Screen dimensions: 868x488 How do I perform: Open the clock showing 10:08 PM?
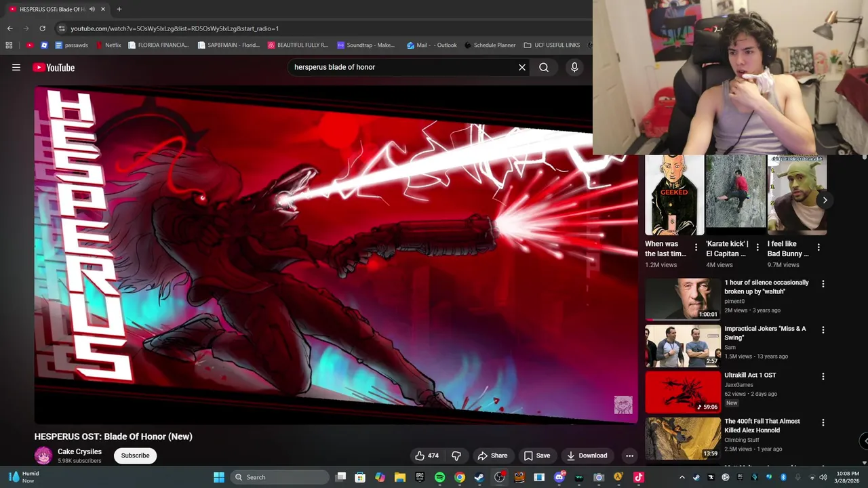click(x=848, y=477)
